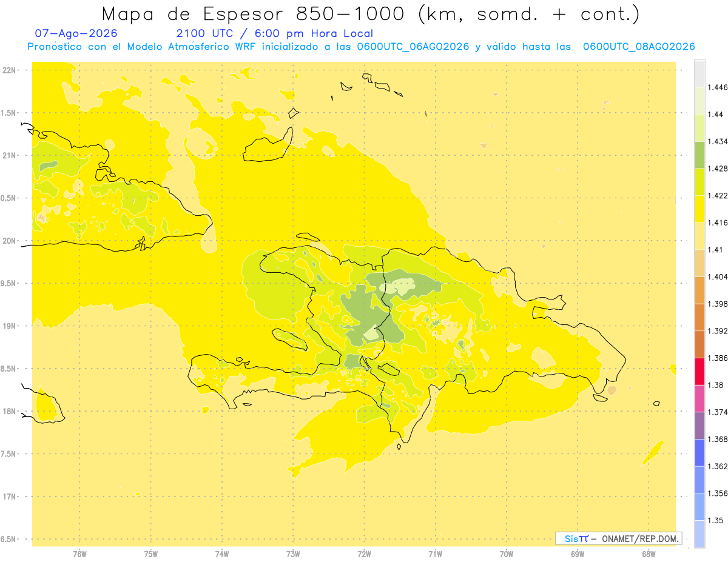Click the legend value 1.38
The image size is (728, 562).
pyautogui.click(x=716, y=385)
